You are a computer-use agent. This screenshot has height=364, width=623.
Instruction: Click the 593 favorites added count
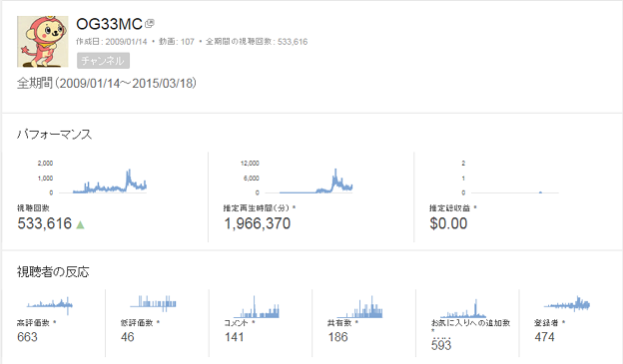[x=441, y=345]
